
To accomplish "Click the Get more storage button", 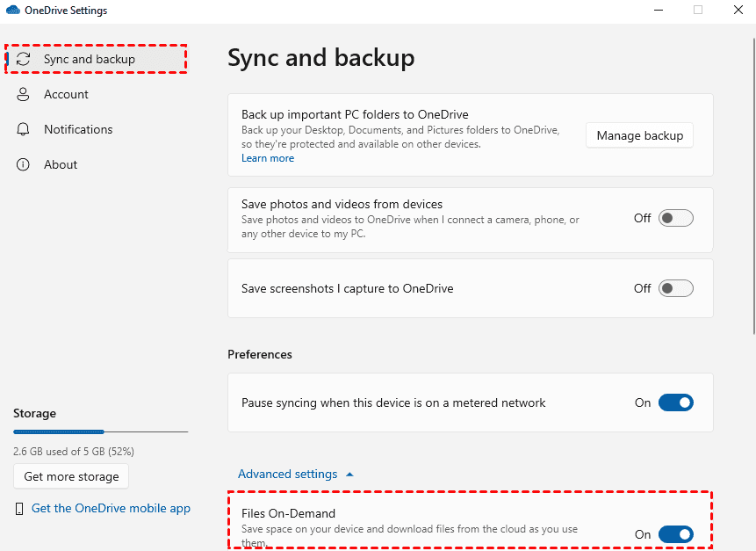I will click(x=71, y=476).
